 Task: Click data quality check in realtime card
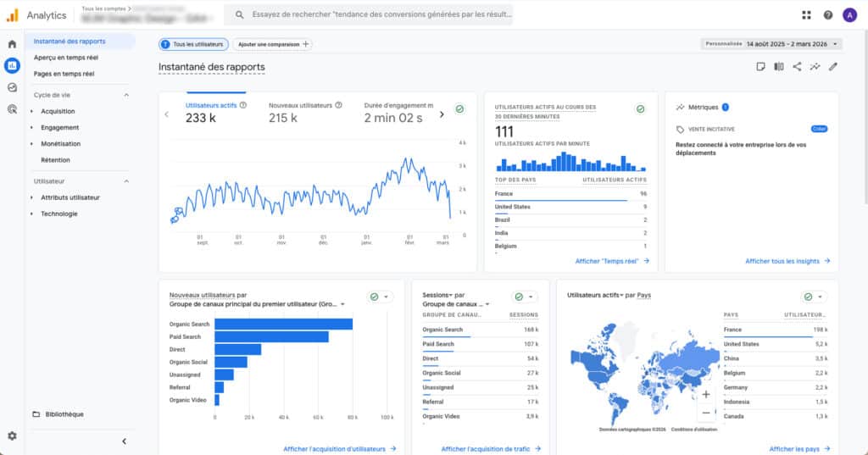tap(641, 109)
